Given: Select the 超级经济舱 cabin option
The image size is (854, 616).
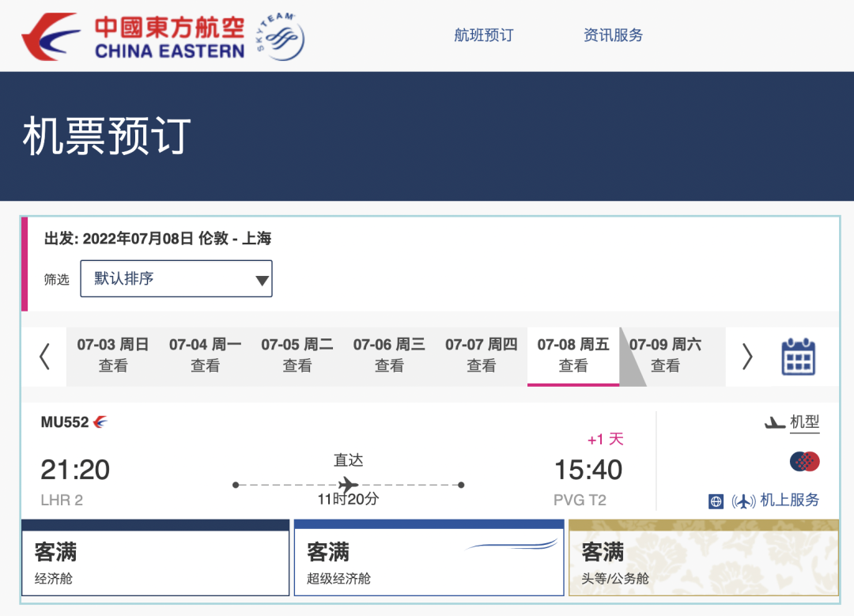Looking at the screenshot, I should coord(429,557).
